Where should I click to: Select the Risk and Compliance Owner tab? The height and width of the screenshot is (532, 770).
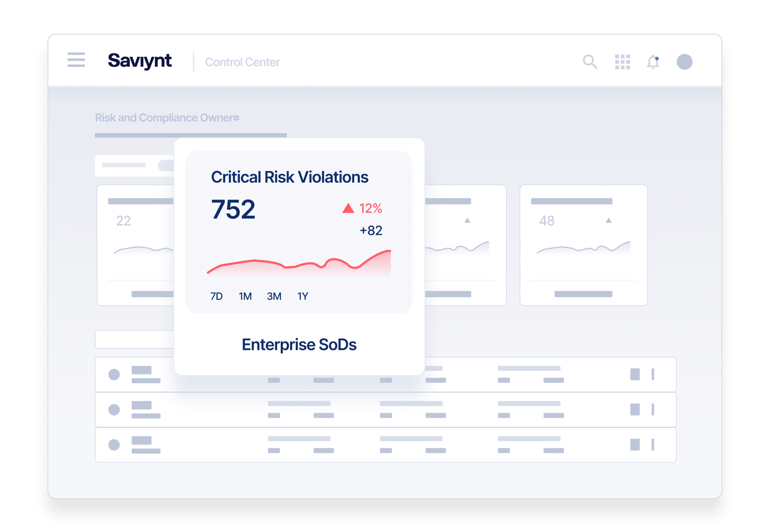tap(164, 118)
